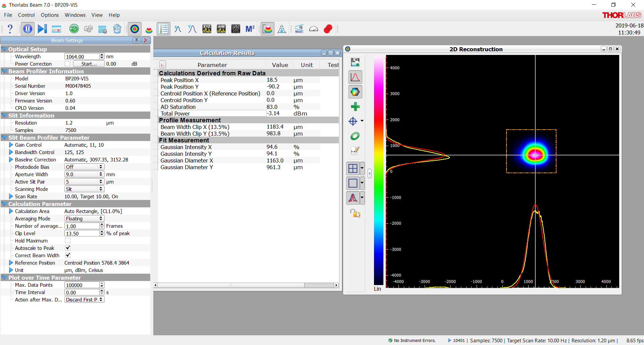Image resolution: width=644 pixels, height=345 pixels.
Task: Open the XYZ position plot icon
Action: [x=207, y=29]
